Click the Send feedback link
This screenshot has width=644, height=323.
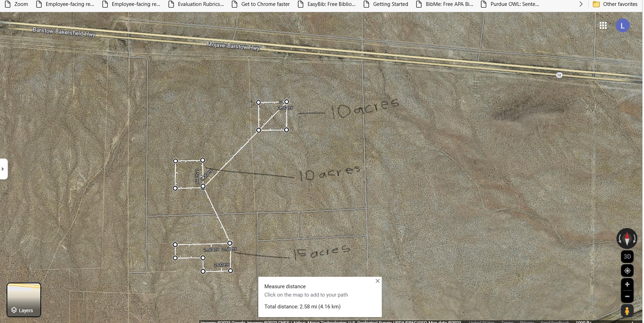coord(555,322)
